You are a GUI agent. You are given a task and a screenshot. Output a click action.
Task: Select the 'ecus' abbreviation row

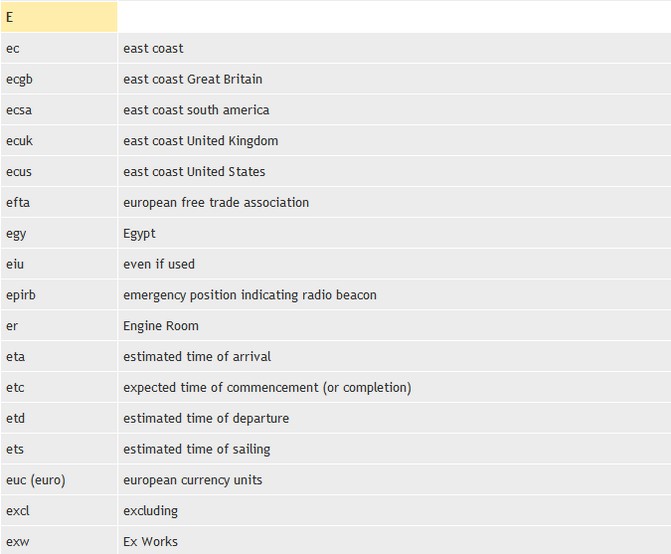(19, 172)
